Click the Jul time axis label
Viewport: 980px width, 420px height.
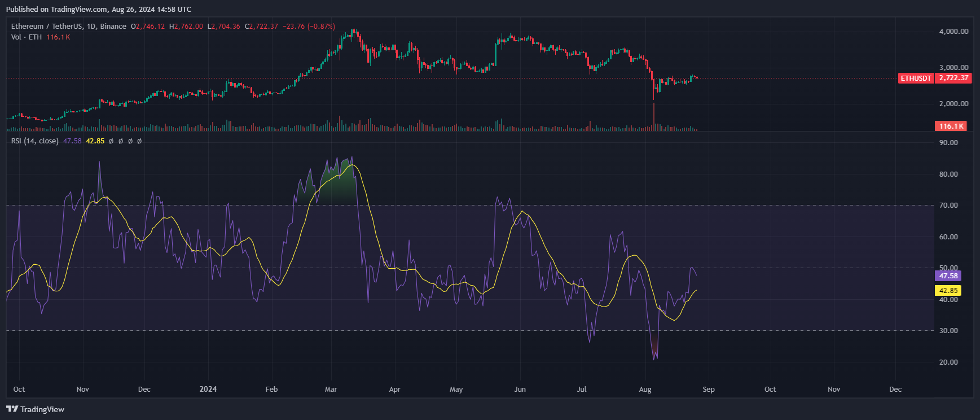[x=582, y=390]
